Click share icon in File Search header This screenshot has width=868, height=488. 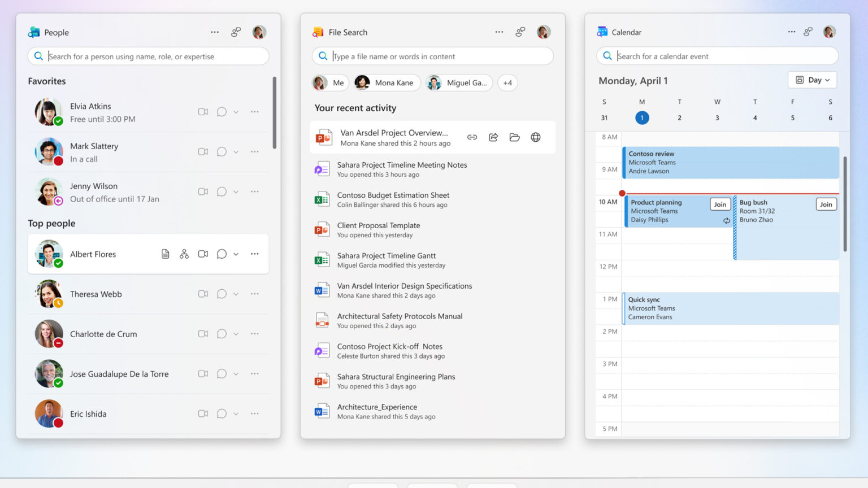pos(520,32)
